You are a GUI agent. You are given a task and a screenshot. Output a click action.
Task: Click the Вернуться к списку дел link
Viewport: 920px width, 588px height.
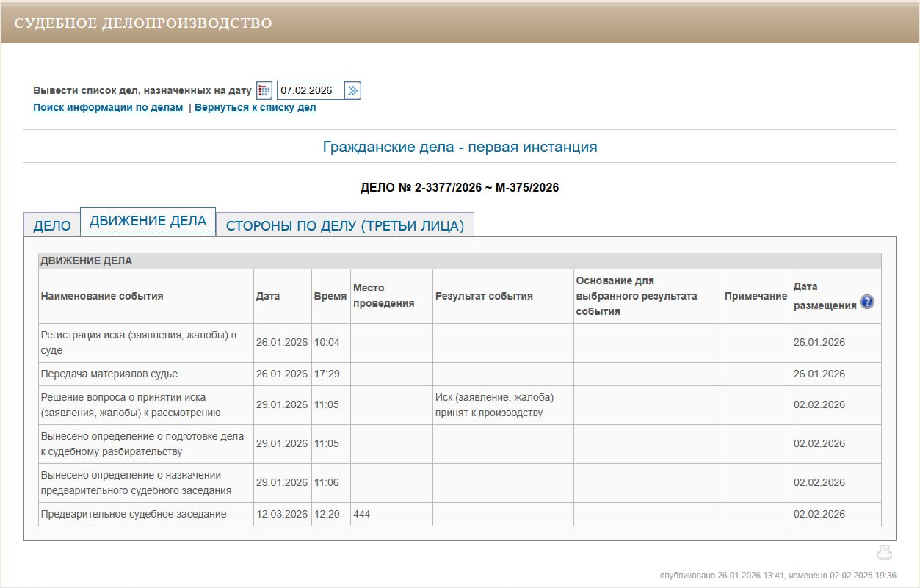click(255, 107)
